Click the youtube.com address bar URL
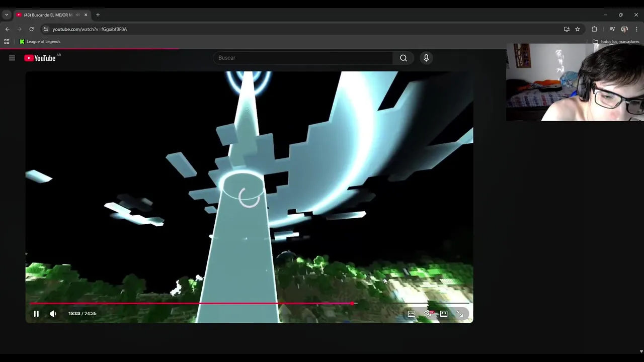The height and width of the screenshot is (362, 644). (90, 29)
